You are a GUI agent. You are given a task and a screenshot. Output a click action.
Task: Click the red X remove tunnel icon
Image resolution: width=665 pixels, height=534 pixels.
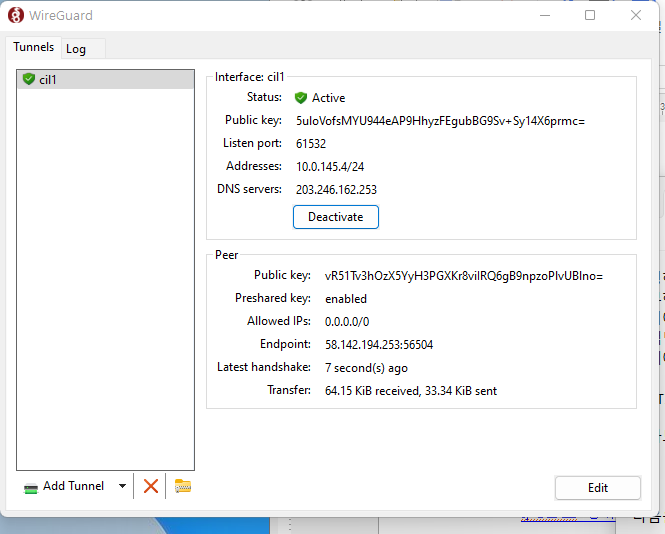[x=151, y=486]
